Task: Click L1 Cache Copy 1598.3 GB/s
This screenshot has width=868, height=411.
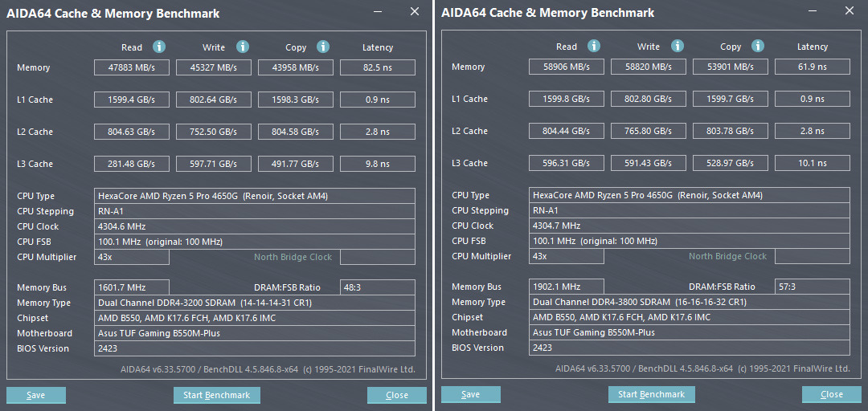Action: coord(296,100)
